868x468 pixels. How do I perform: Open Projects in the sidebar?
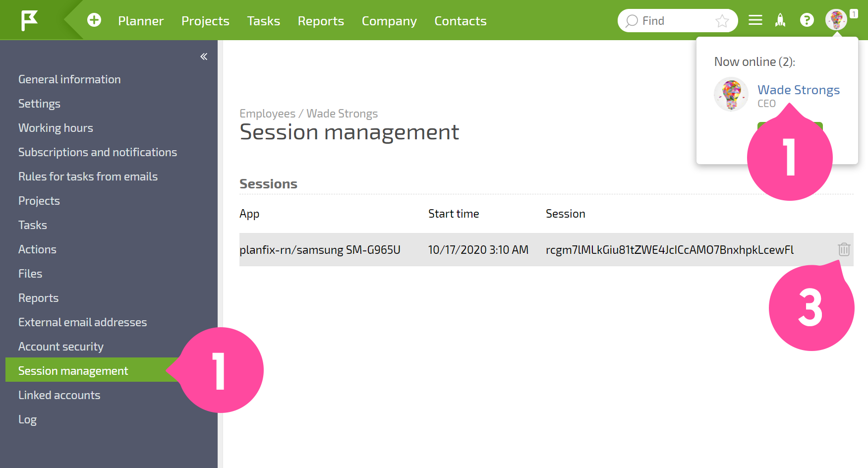click(x=39, y=201)
